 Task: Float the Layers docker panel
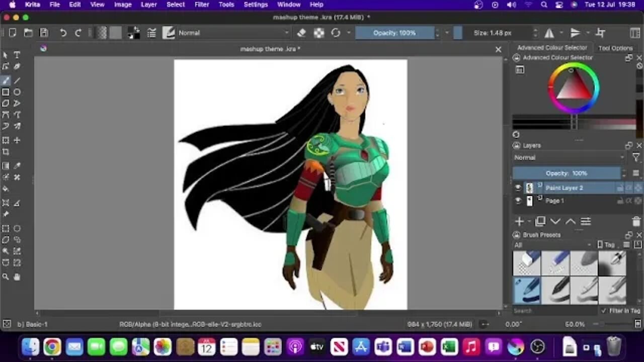point(628,145)
